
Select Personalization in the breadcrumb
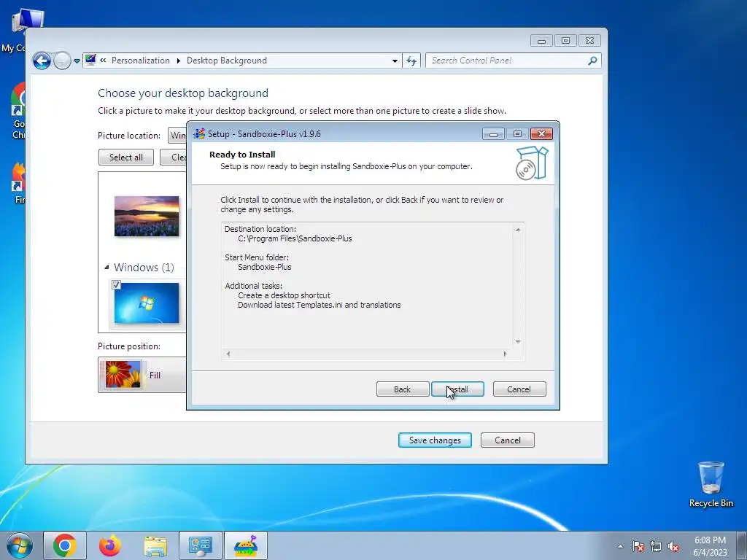pos(141,61)
